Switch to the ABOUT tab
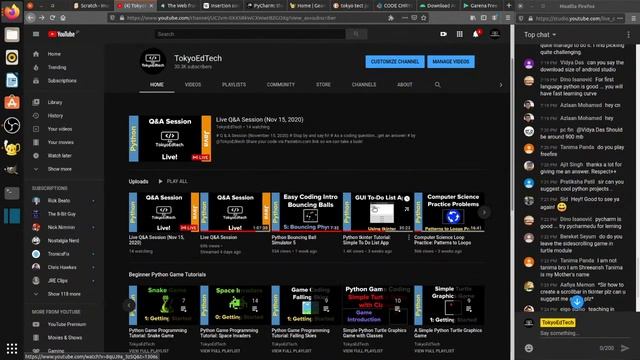Image resolution: width=640 pixels, height=360 pixels. 404,84
